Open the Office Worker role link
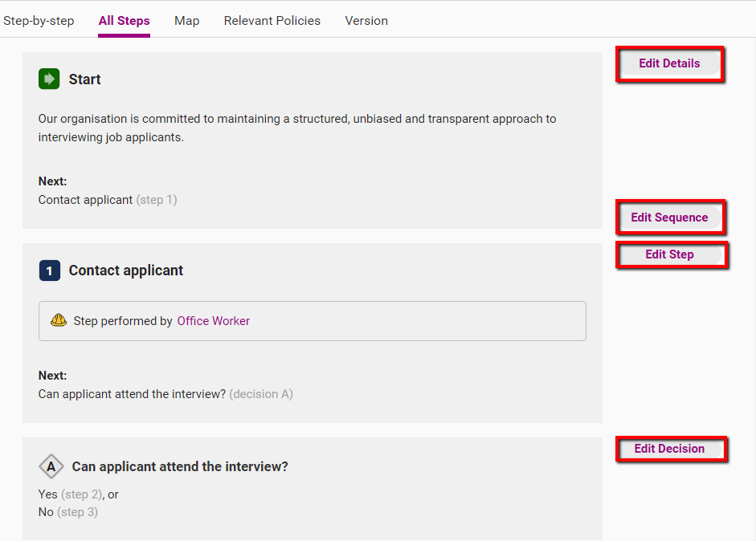756x541 pixels. pyautogui.click(x=214, y=321)
